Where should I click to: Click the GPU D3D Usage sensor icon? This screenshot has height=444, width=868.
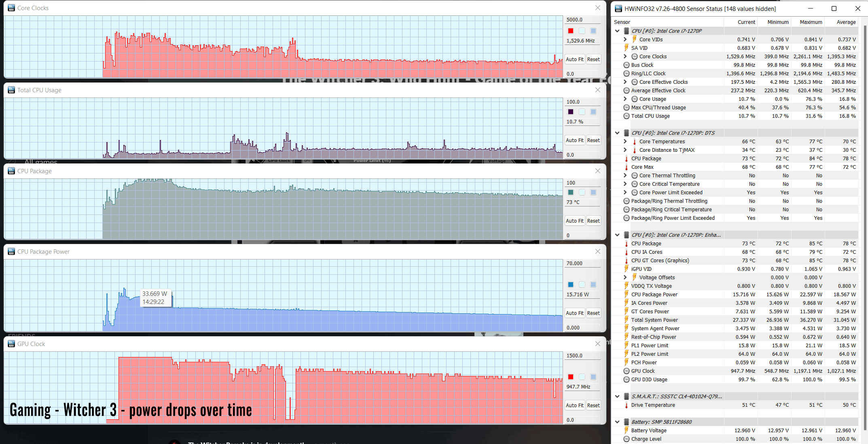pos(627,379)
